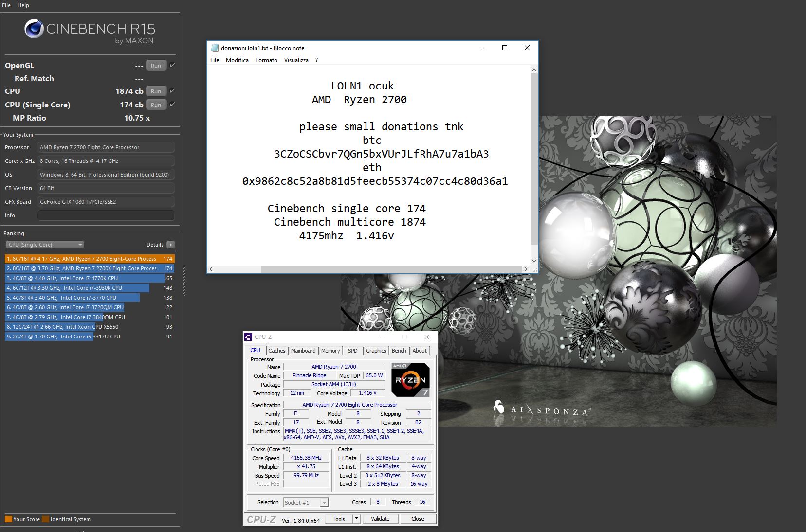The height and width of the screenshot is (532, 806).
Task: Click the AMD Ryzen 7 logo in CPU-Z
Action: point(410,380)
